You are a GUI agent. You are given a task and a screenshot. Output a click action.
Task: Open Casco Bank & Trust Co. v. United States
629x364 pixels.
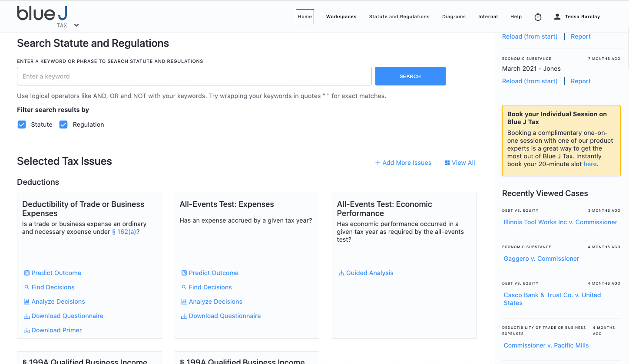[x=552, y=299]
